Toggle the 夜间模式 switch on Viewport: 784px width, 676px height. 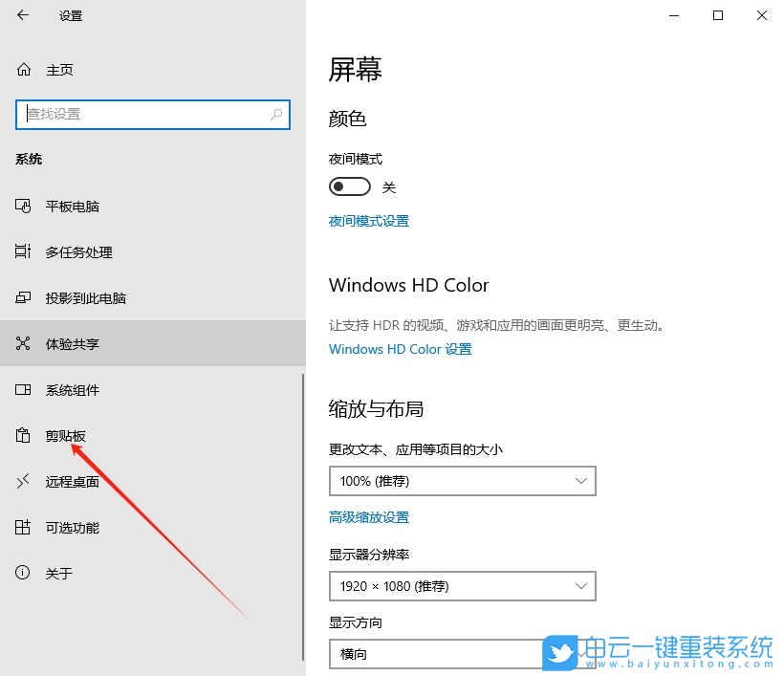(349, 185)
